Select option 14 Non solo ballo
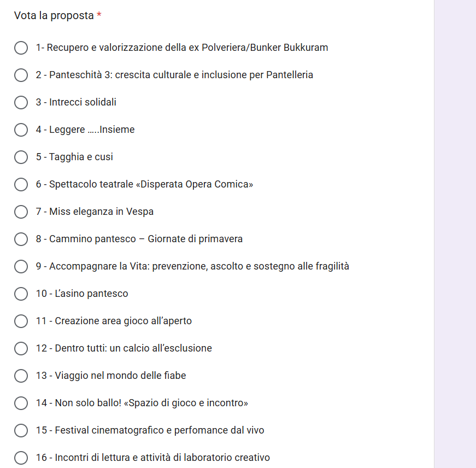The image size is (476, 468). coord(21,403)
